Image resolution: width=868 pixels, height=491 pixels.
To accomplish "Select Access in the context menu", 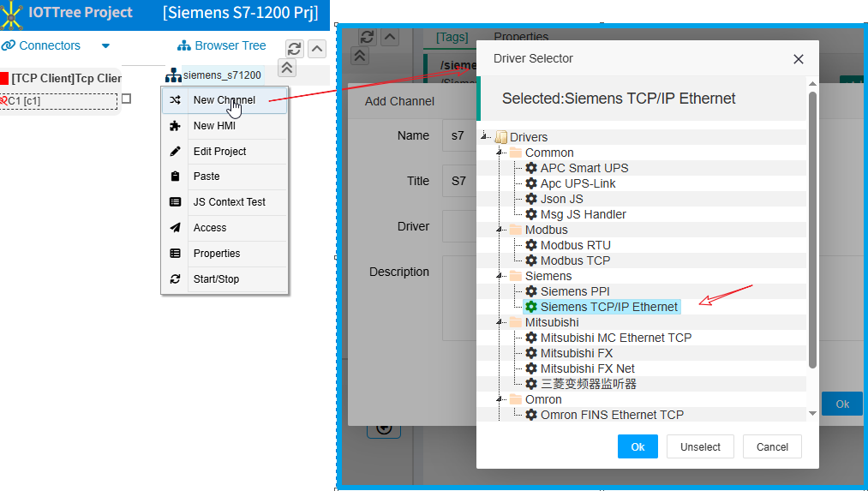I will (x=224, y=228).
